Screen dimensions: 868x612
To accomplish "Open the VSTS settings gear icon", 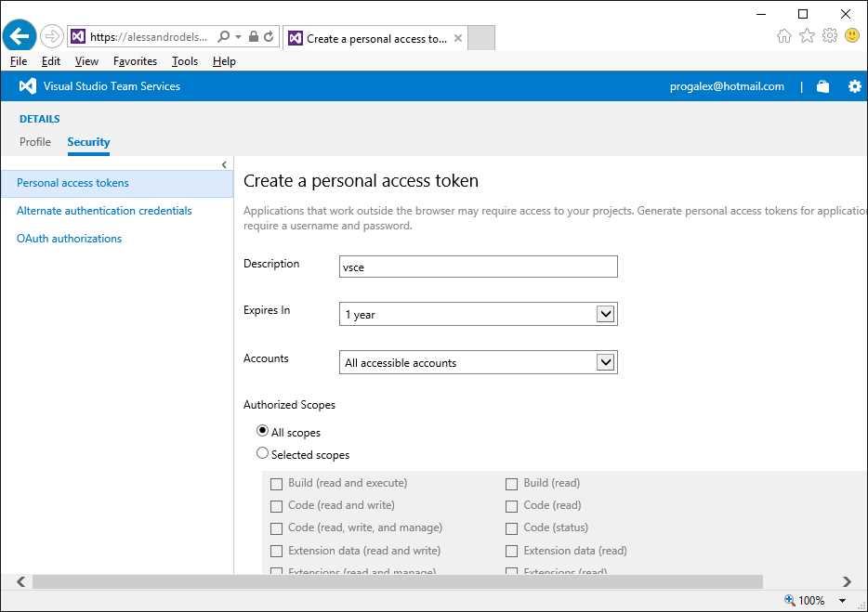I will pos(854,85).
